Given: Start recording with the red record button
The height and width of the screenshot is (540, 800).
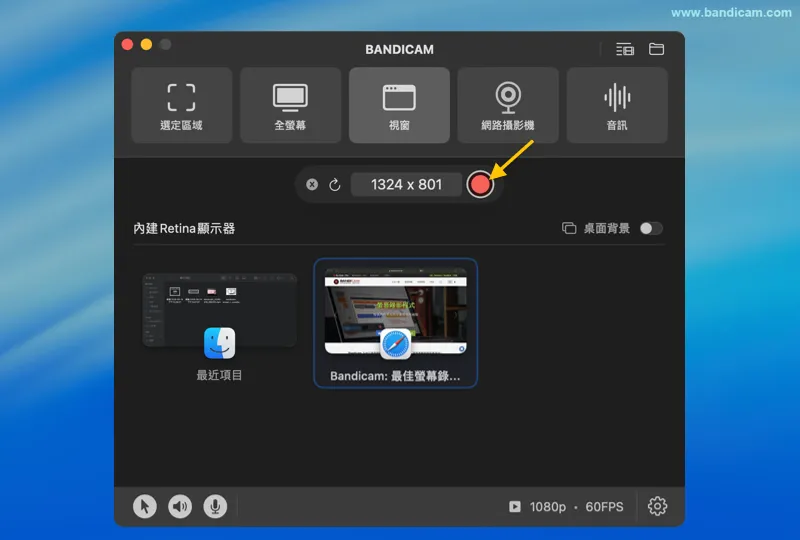Looking at the screenshot, I should pyautogui.click(x=480, y=185).
